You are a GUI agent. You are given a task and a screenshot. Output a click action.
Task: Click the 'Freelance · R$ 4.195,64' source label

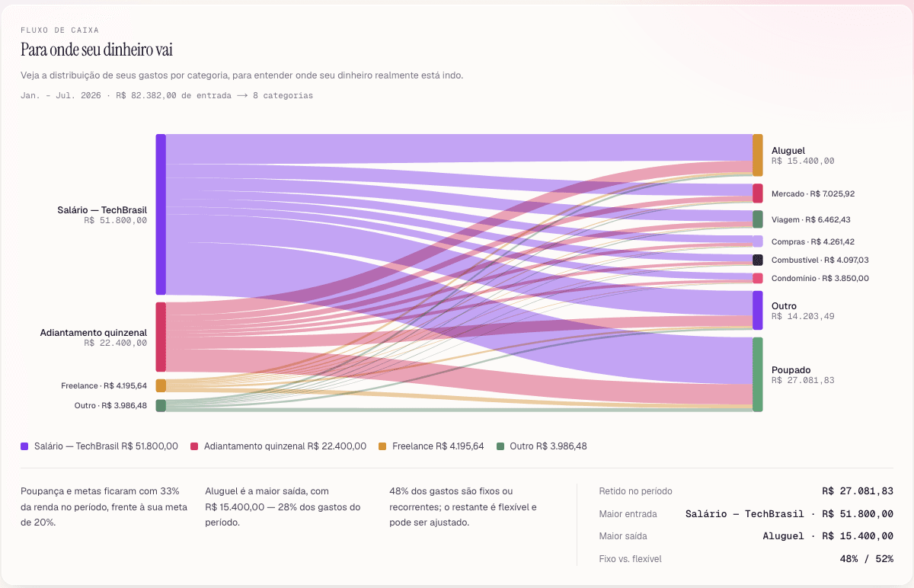[104, 385]
